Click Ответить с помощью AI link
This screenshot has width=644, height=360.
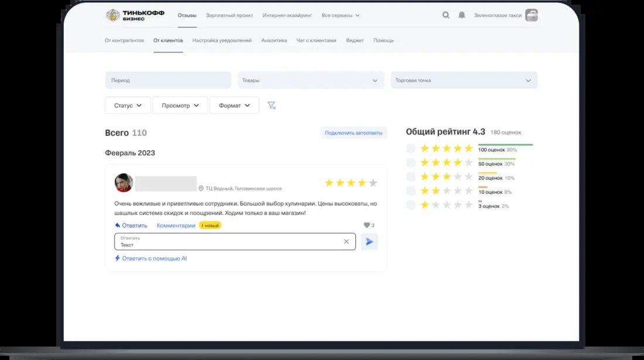155,258
